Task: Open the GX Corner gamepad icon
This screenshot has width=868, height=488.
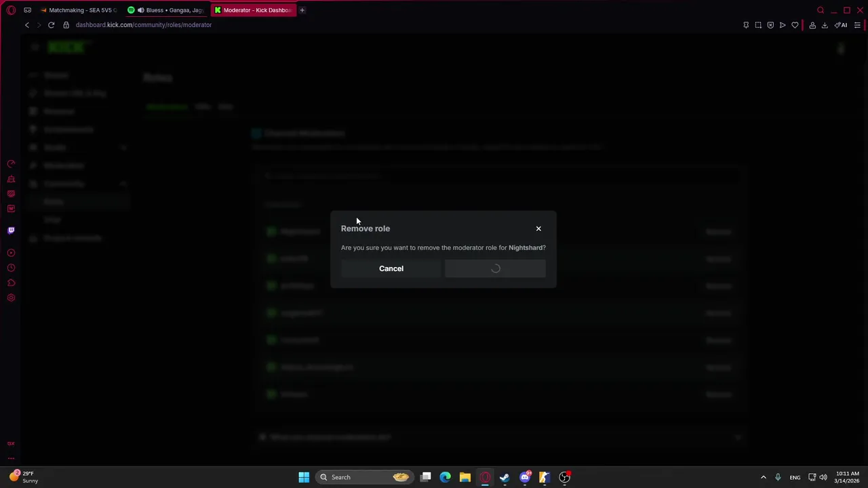Action: click(x=27, y=10)
